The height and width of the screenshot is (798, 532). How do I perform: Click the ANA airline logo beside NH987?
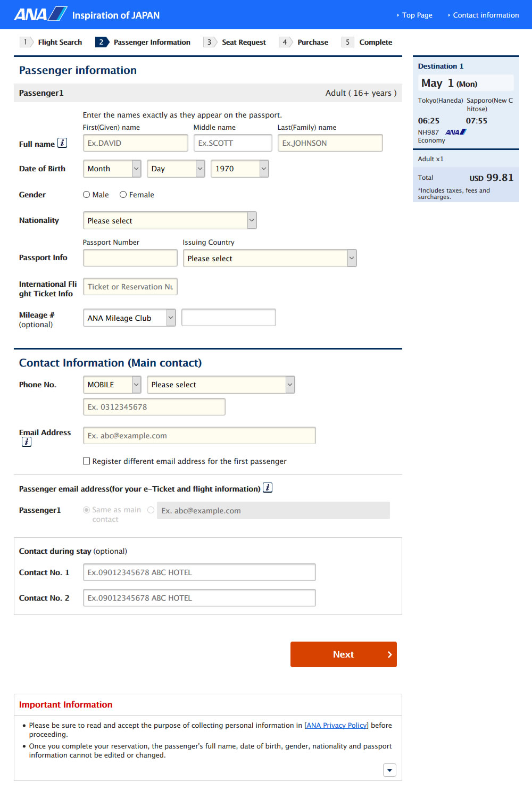[x=456, y=132]
